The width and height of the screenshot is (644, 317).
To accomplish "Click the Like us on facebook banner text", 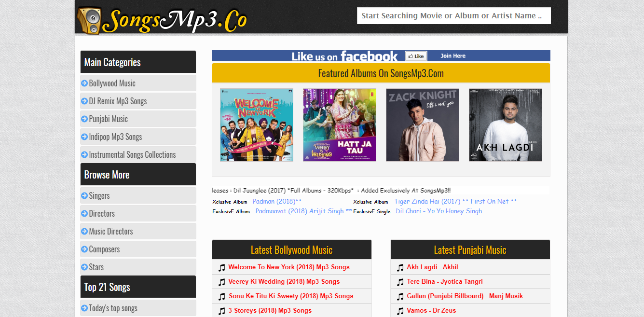I will point(344,56).
